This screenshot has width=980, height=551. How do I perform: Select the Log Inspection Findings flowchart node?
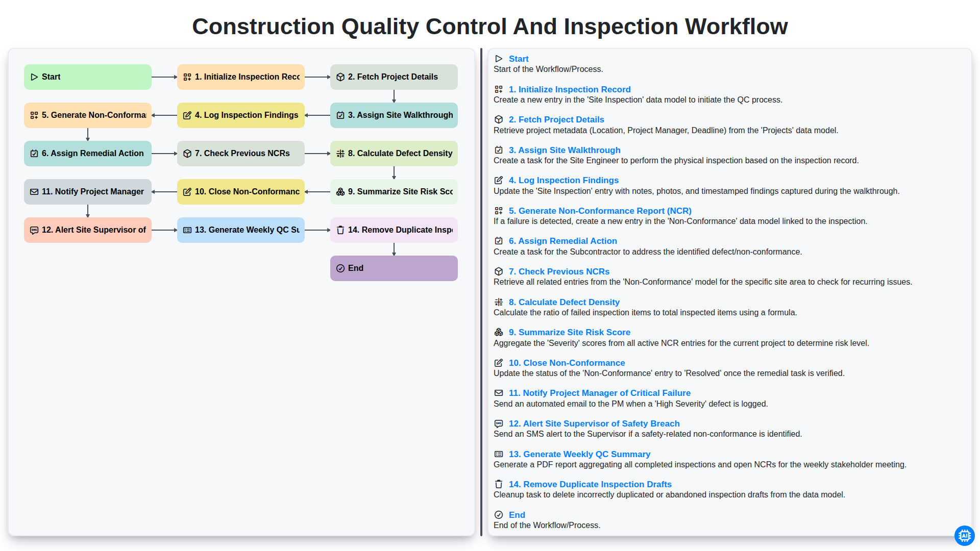coord(241,115)
